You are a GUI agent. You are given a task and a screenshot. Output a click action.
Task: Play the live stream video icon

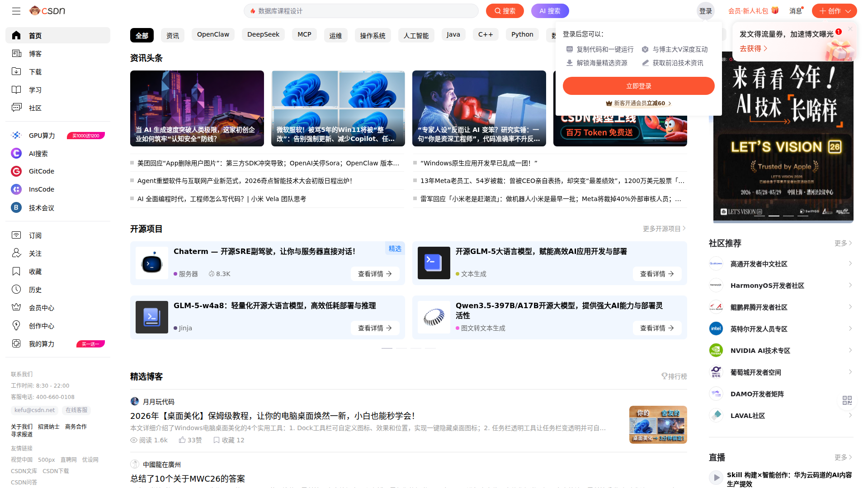[716, 478]
